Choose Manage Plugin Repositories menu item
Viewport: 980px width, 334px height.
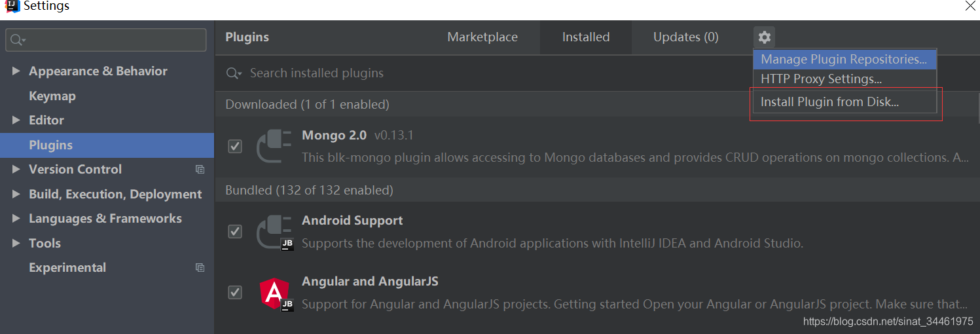click(x=844, y=60)
